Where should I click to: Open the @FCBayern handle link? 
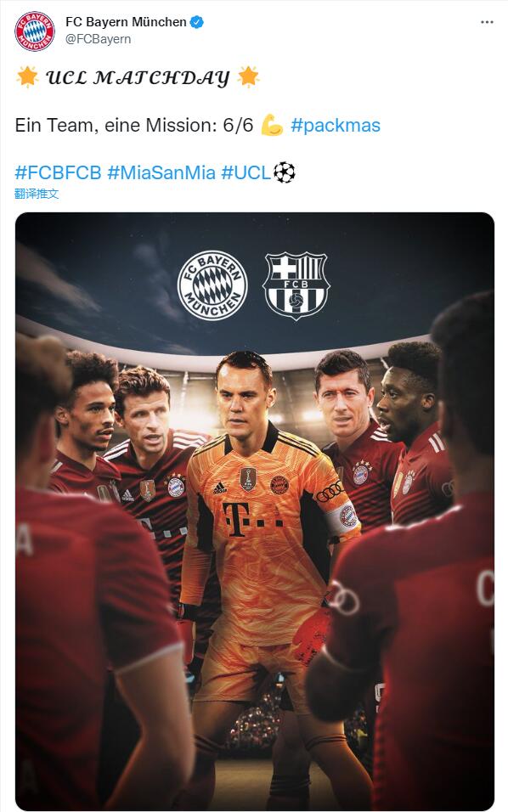[98, 39]
